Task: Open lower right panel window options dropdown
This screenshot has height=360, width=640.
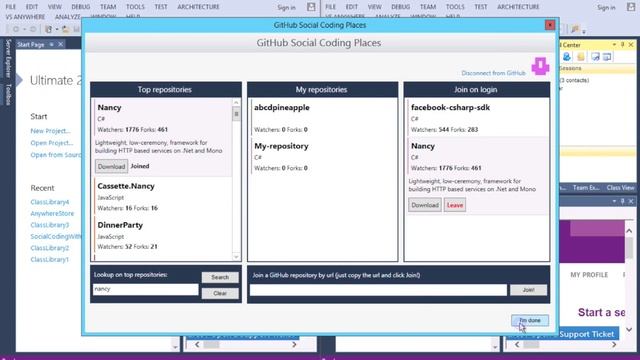Action: click(x=614, y=201)
